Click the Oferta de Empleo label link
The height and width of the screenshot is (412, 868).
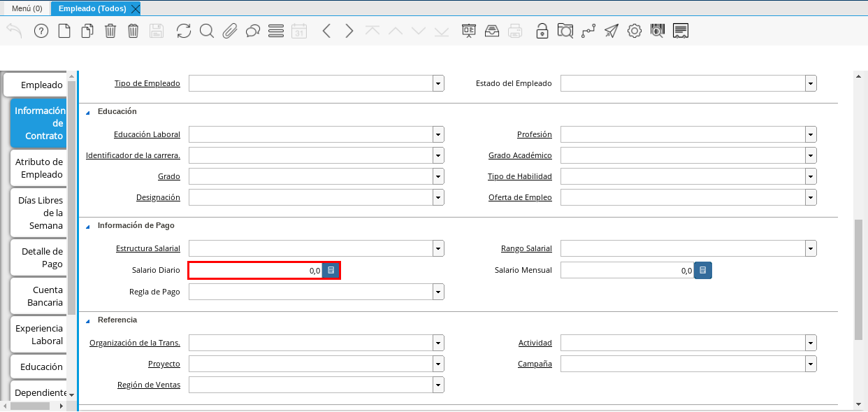tap(520, 197)
